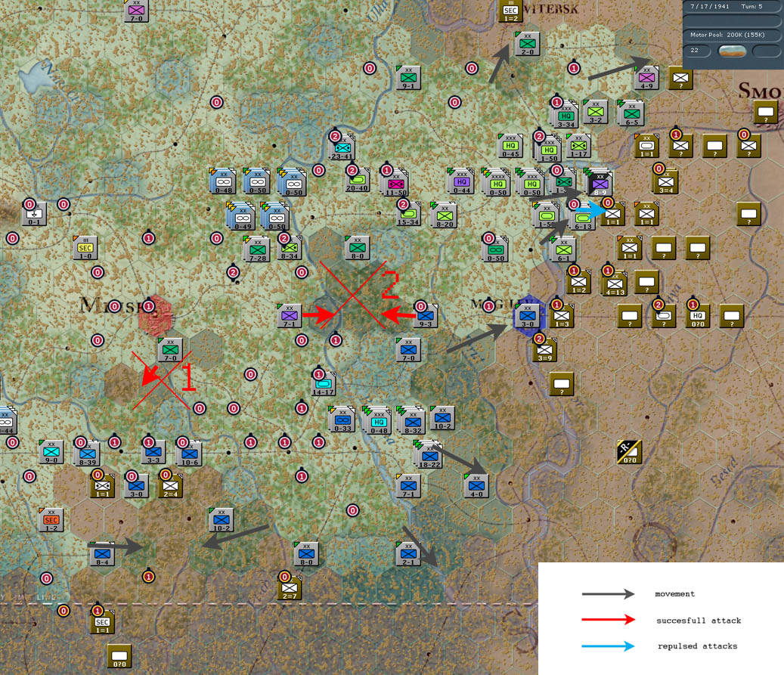The image size is (784, 675).
Task: Select the green 7-28 infantry counter
Action: coord(257,249)
